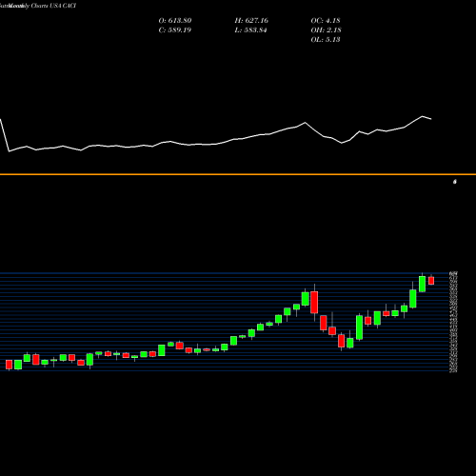Click the 'Charts USA CACI' chart title

[53, 6]
